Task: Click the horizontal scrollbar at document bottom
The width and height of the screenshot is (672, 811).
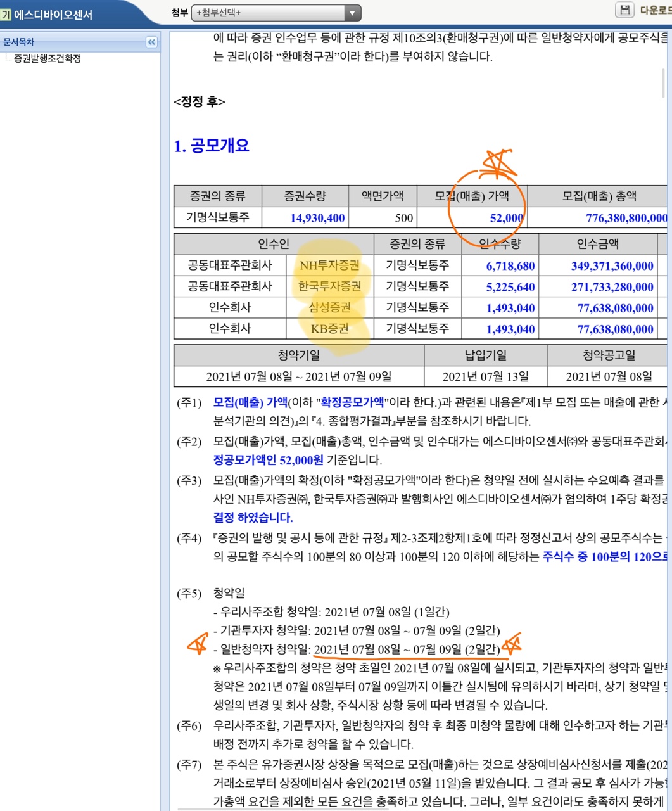Action: (283, 809)
